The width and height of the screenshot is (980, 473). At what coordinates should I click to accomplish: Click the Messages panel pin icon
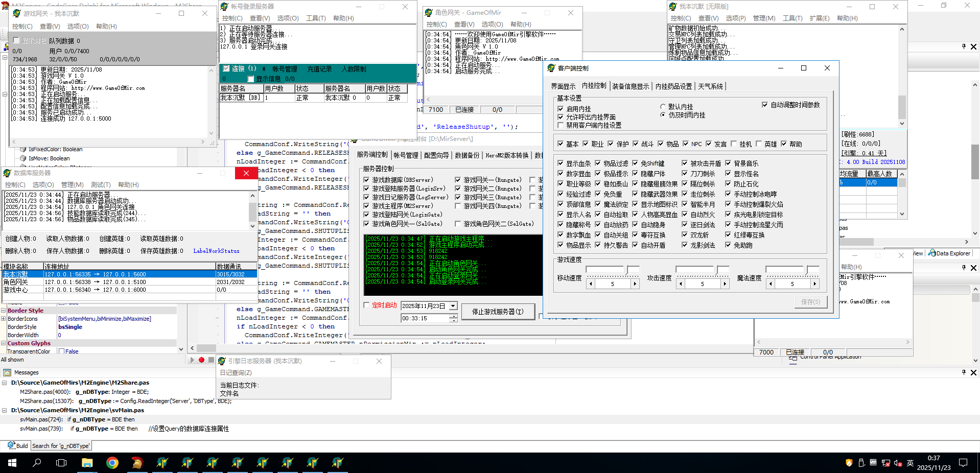pos(964,372)
